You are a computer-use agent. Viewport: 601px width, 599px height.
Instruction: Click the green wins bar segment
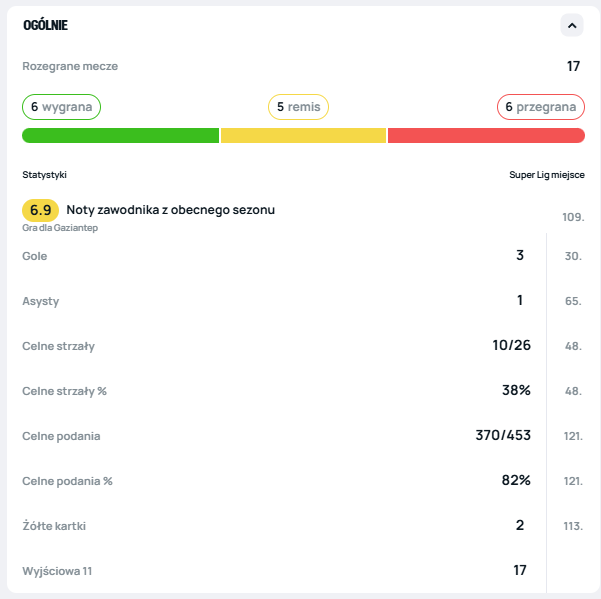point(120,136)
